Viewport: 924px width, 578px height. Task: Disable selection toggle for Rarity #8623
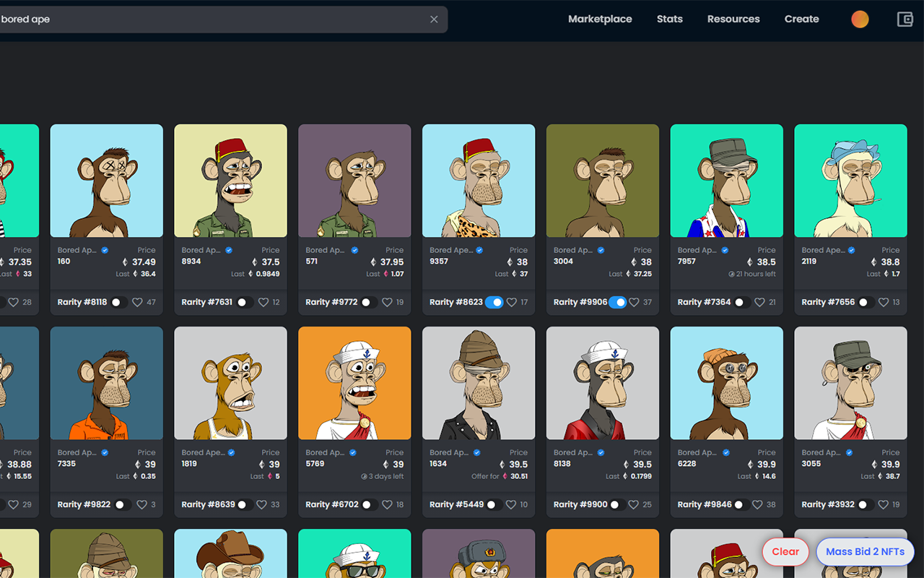click(494, 302)
